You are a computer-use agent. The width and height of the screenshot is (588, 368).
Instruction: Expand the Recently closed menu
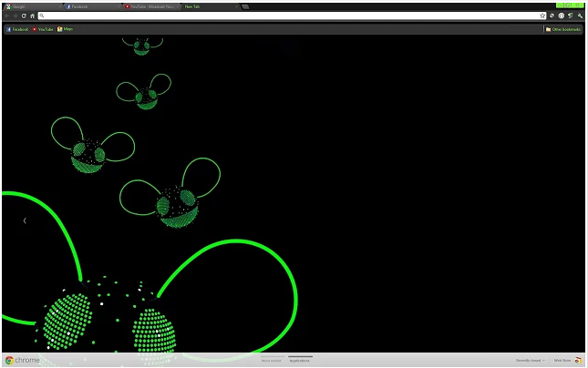pyautogui.click(x=531, y=361)
